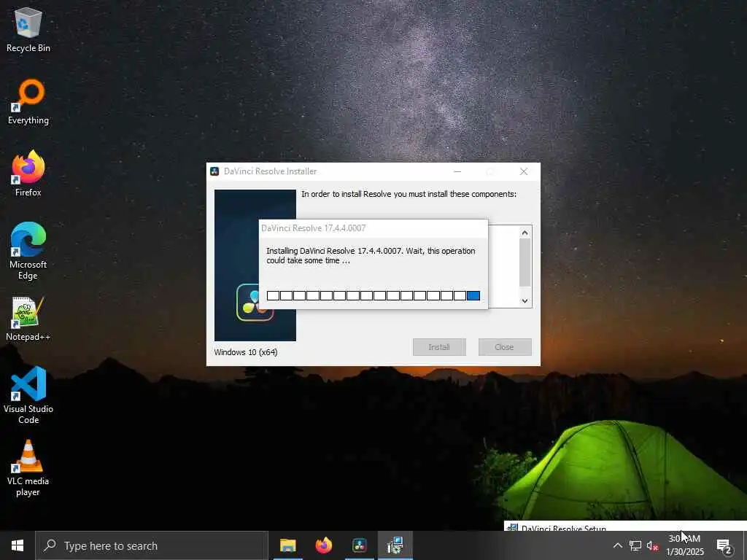Click the DaVinci Resolve Setup tooltip
Image resolution: width=747 pixels, height=560 pixels.
(625, 526)
